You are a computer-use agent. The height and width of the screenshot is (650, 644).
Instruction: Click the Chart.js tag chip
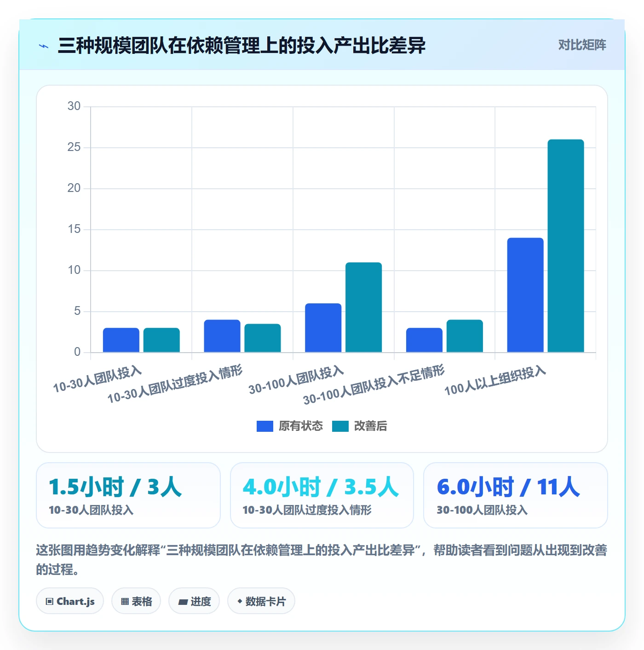pyautogui.click(x=70, y=601)
